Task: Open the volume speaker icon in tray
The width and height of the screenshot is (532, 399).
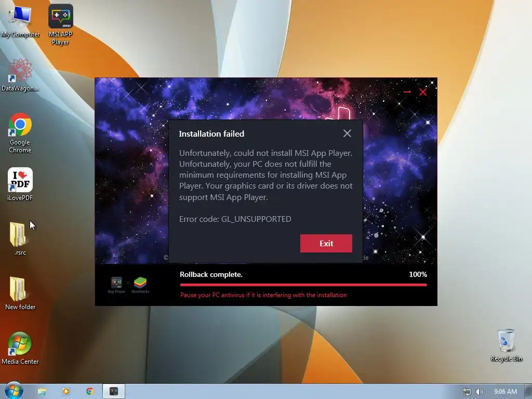Action: coord(479,392)
